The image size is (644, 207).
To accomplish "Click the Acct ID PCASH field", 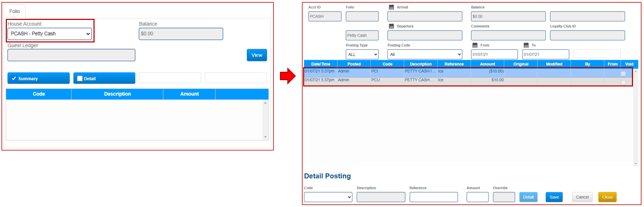I will 325,16.
